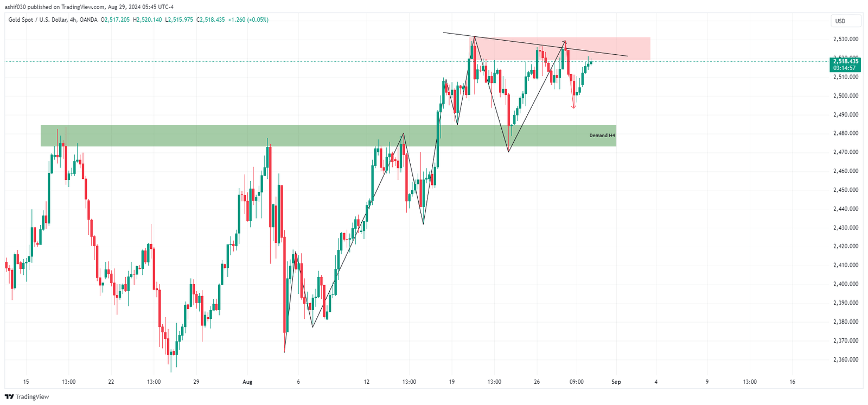Click the 12 date label on time axis
The height and width of the screenshot is (405, 868).
tap(367, 382)
